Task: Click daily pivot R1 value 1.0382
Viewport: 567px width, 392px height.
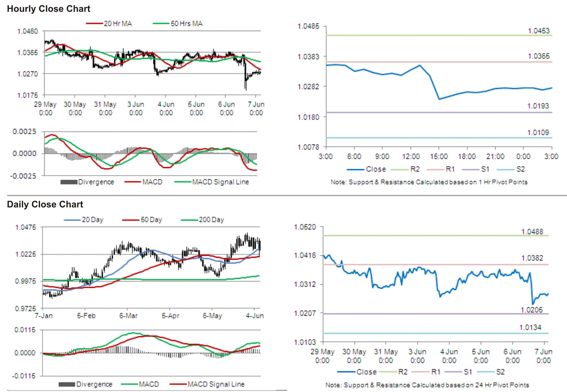Action: tap(532, 258)
